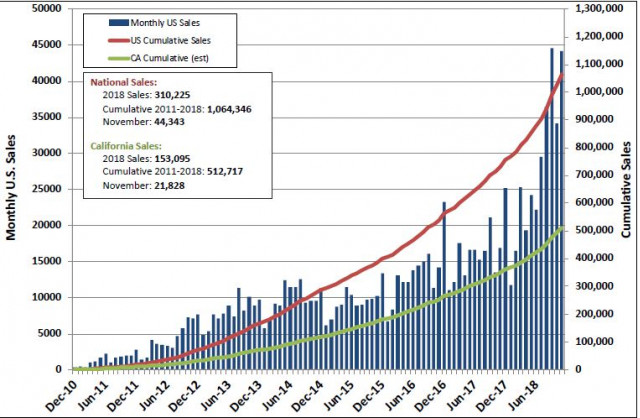Click the x-axis label Dec-15
The width and height of the screenshot is (640, 418).
point(369,396)
